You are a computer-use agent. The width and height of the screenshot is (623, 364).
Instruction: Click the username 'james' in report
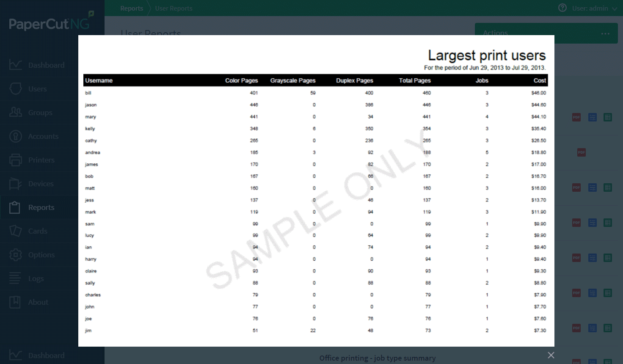coord(91,164)
